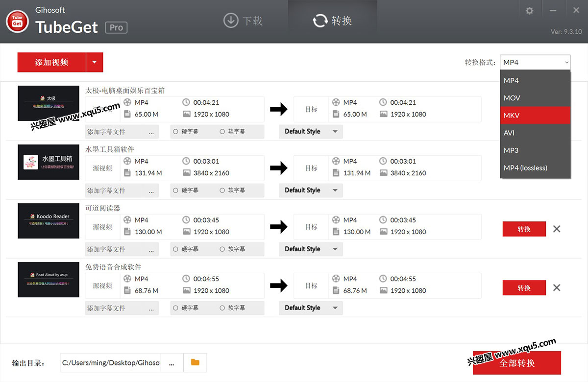Choose AVI from the format list
The width and height of the screenshot is (588, 382).
[x=535, y=133]
